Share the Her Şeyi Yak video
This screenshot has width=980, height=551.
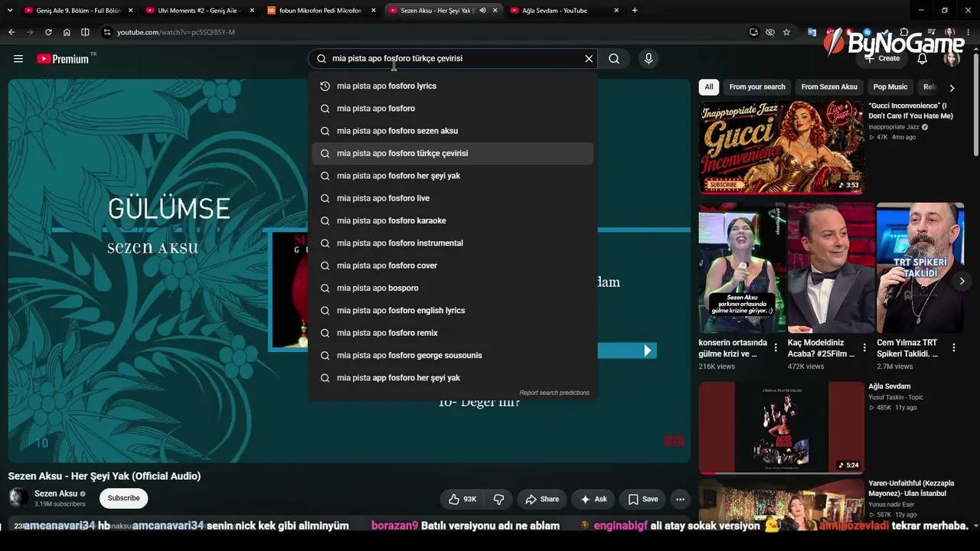pos(542,499)
